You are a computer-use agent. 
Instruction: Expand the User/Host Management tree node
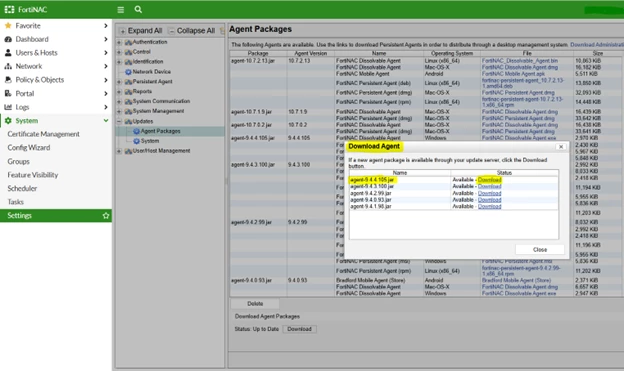[x=119, y=151]
